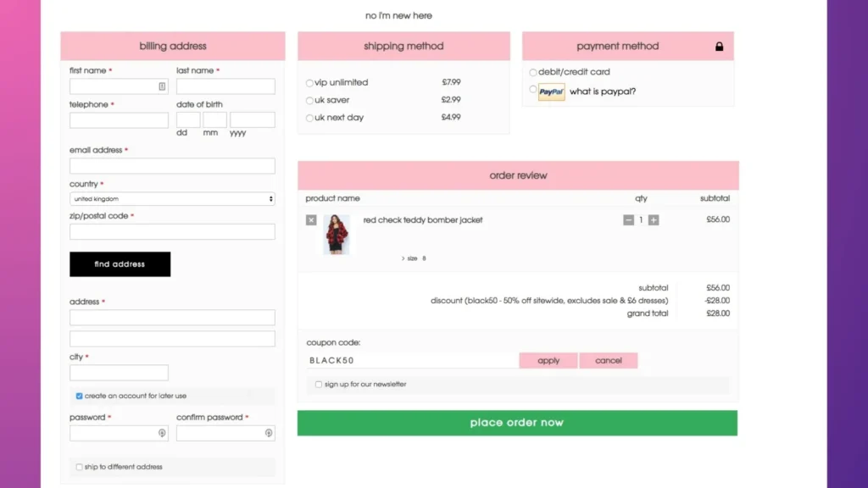Click the red check jacket thumbnail
The height and width of the screenshot is (488, 868).
(337, 235)
